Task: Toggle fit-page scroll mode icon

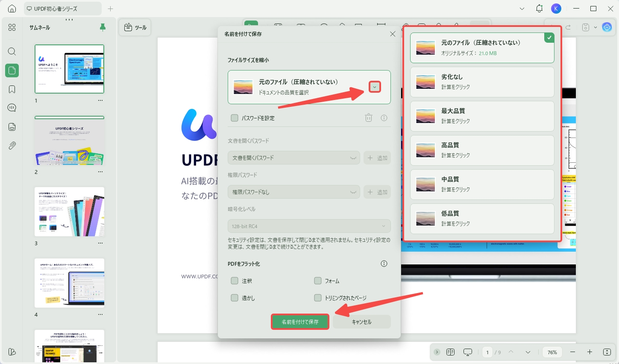Action: tap(607, 352)
